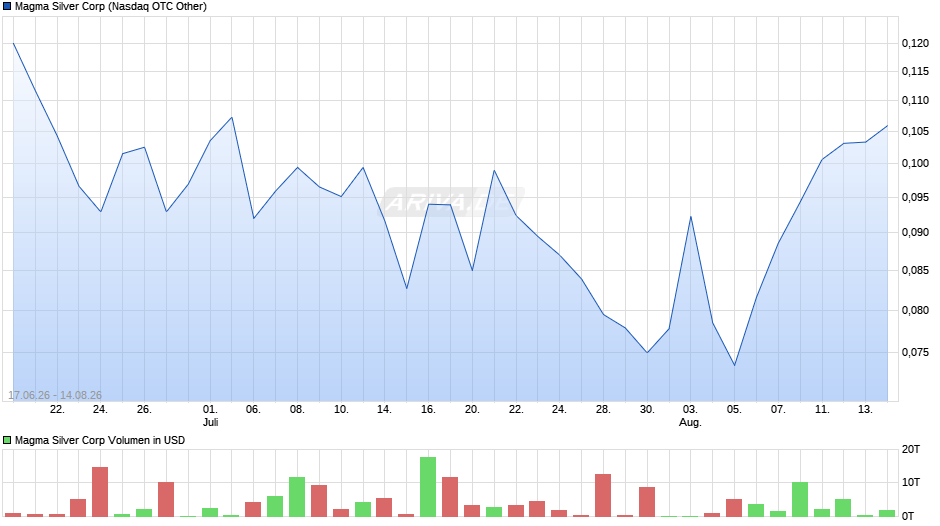Click the price spike above the 03. Aug. label
The height and width of the screenshot is (526, 940).
(691, 217)
